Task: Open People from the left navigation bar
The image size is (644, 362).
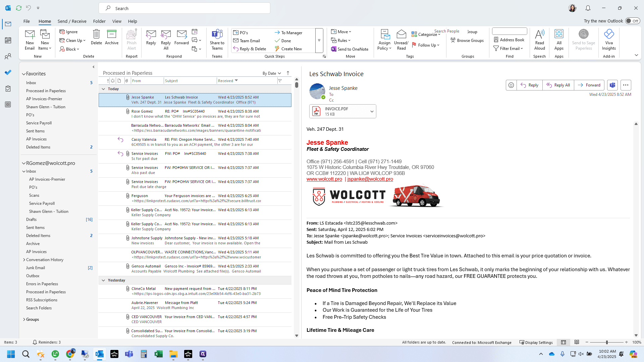Action: click(8, 56)
